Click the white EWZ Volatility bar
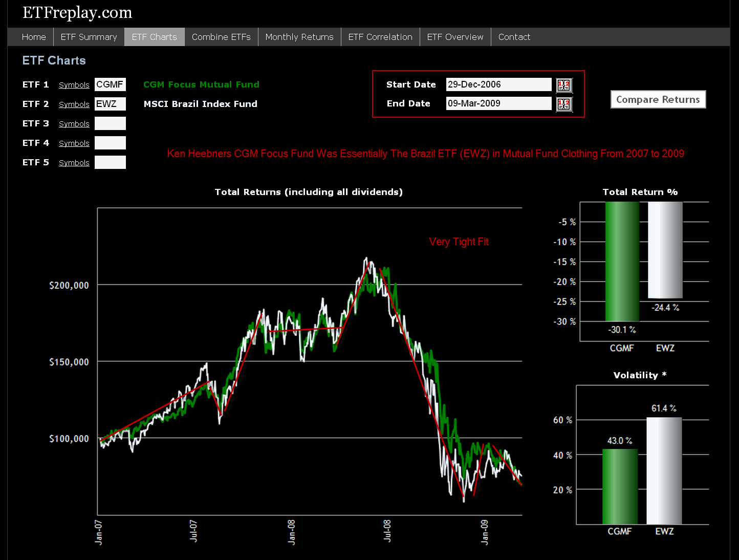Image resolution: width=739 pixels, height=560 pixels. click(x=664, y=471)
